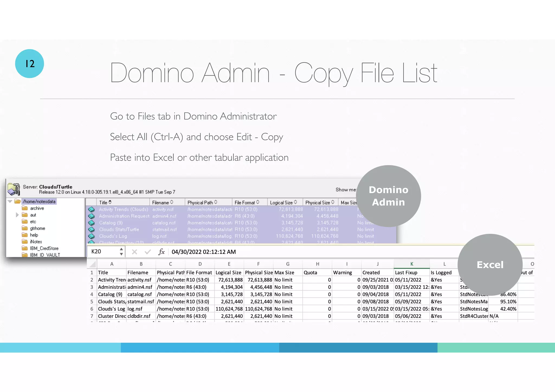Click the Warning header cell
The image size is (555, 392).
click(347, 273)
